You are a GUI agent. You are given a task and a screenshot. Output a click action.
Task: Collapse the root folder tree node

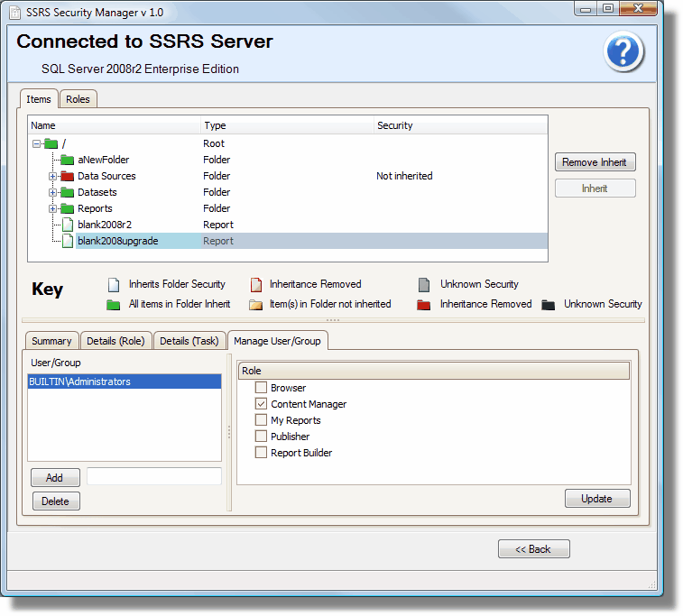(x=37, y=143)
